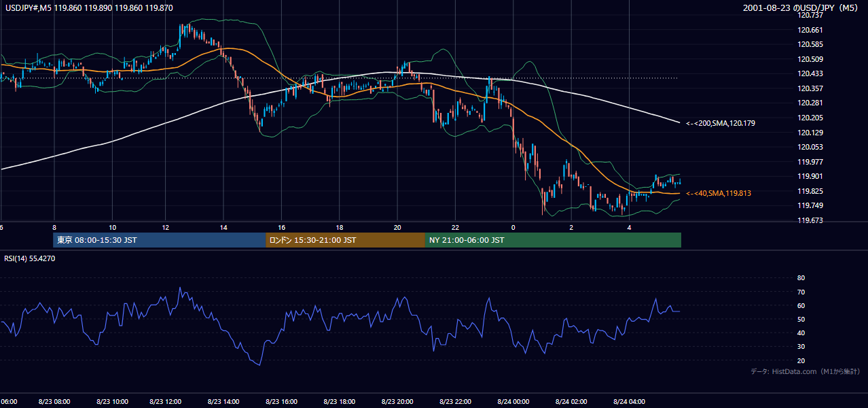The width and height of the screenshot is (868, 408).
Task: Click the London 15:30-21:00 JST session bar
Action: (x=346, y=240)
